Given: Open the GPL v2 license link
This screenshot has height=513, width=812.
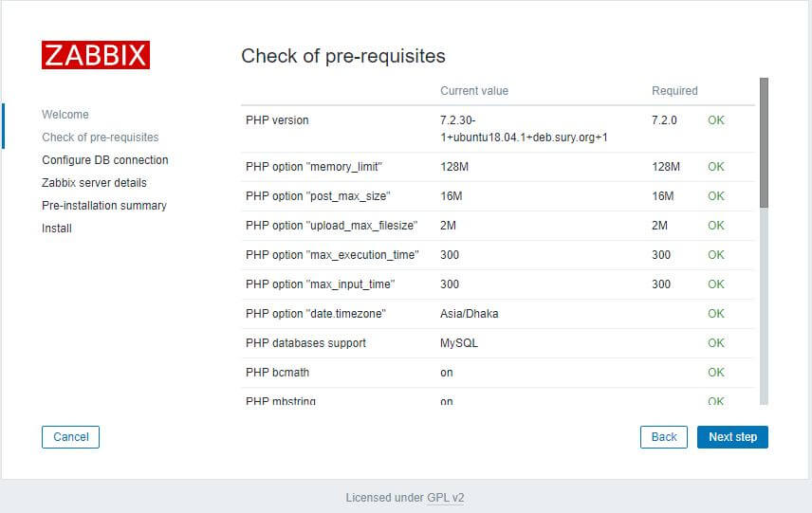Looking at the screenshot, I should click(445, 497).
